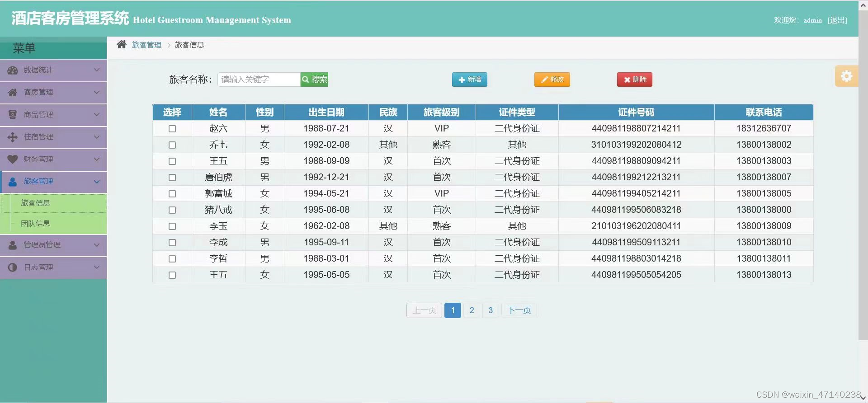Screen dimensions: 868x403
Task: Click the admin username text
Action: tap(812, 20)
